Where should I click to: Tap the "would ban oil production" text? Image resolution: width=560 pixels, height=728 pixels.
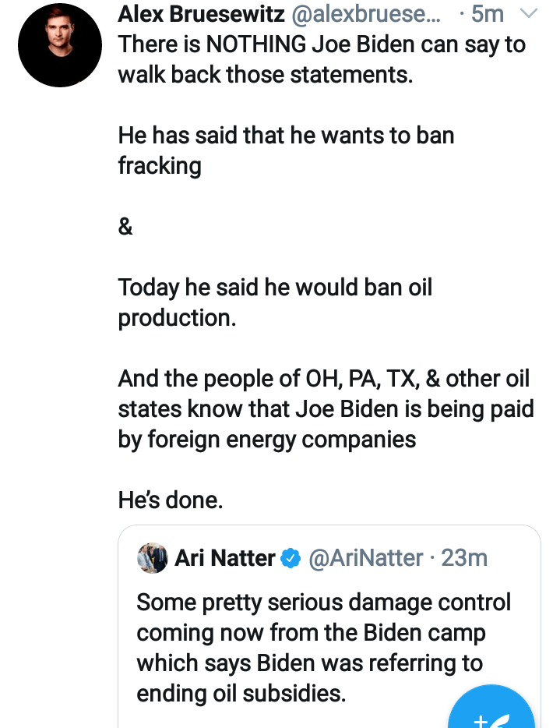(x=274, y=302)
